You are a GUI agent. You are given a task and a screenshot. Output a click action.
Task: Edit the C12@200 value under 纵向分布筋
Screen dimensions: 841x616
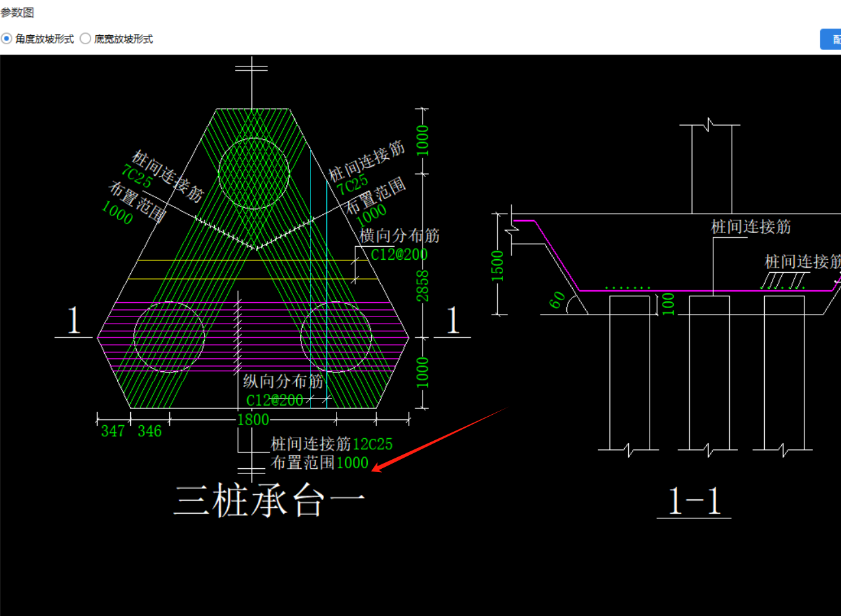[275, 400]
